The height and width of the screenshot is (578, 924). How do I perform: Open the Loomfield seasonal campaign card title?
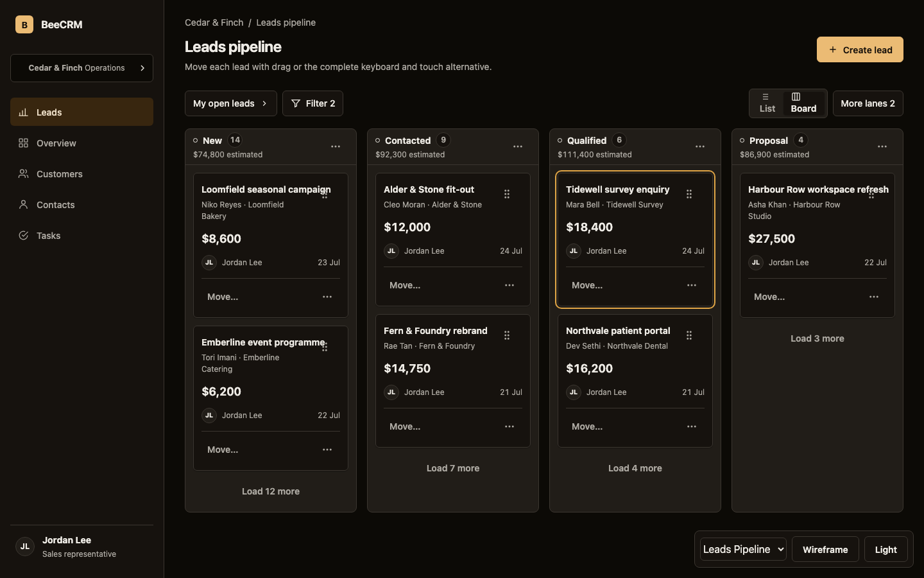click(266, 189)
